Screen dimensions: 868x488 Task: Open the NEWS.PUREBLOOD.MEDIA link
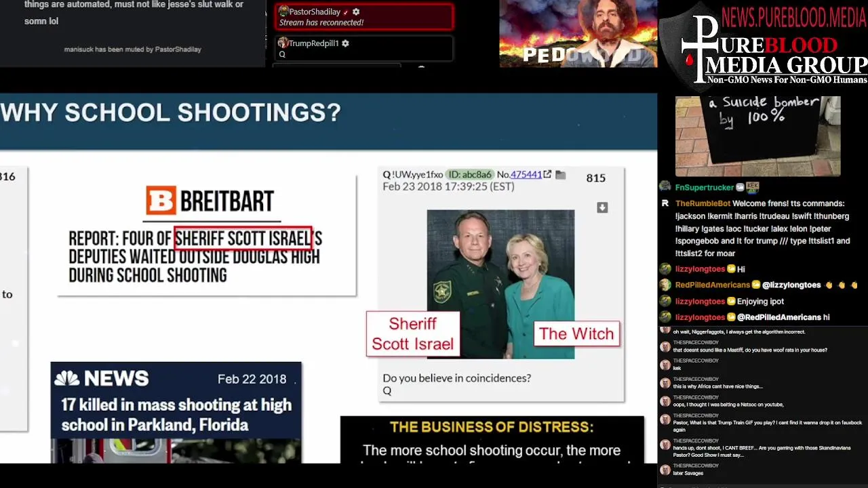(794, 16)
